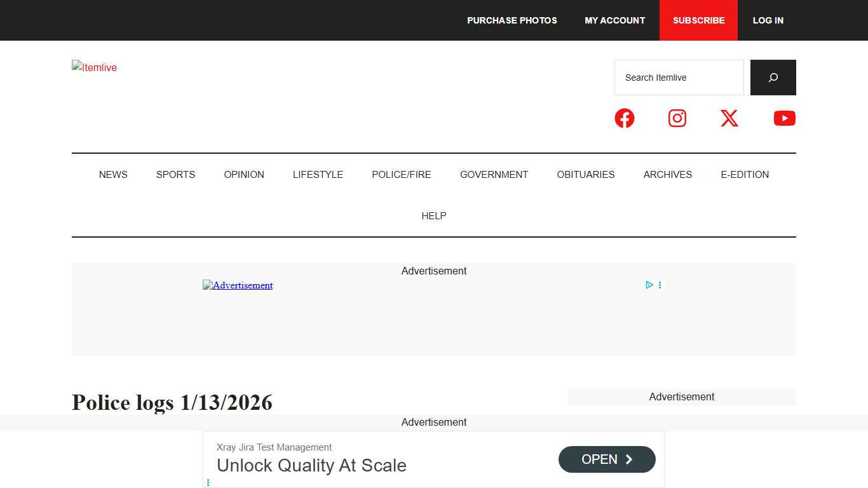Open the News menu section

click(x=113, y=175)
